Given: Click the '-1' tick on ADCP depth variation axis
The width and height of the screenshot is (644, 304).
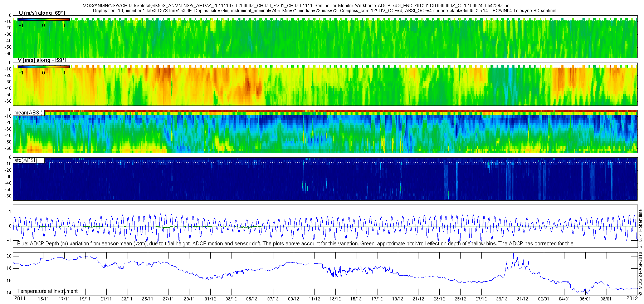Looking at the screenshot, I should [9, 240].
